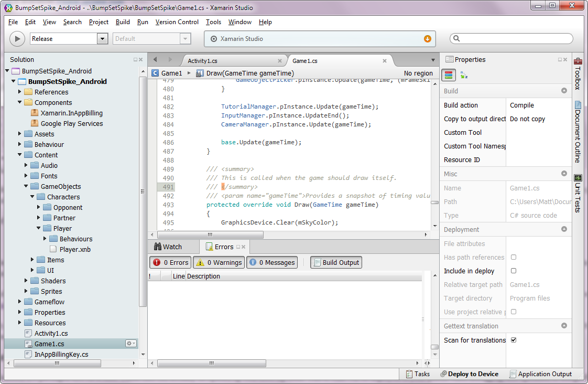This screenshot has height=384, width=588.
Task: Collapse the Components folder
Action: coord(20,102)
